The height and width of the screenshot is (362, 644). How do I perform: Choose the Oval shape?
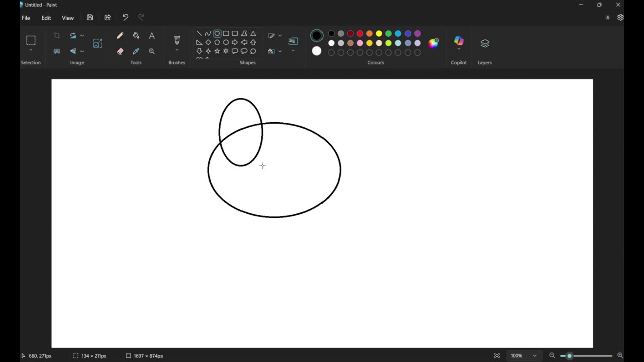(217, 34)
